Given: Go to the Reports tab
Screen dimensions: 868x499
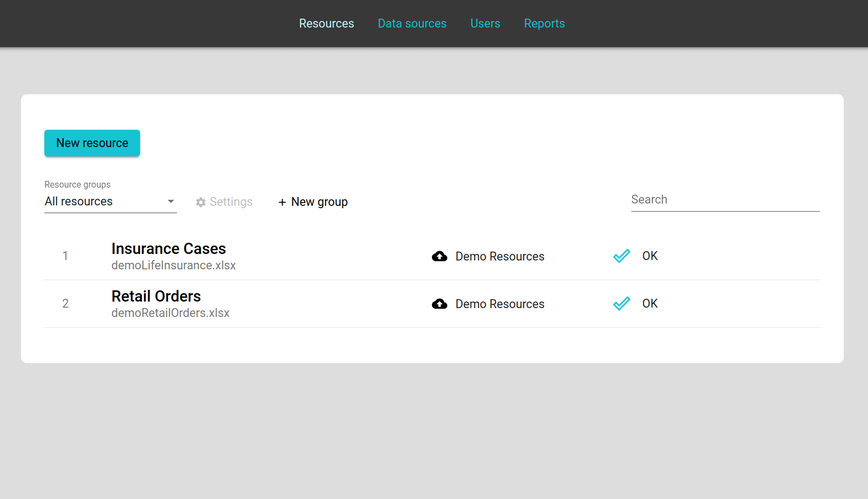Looking at the screenshot, I should click(544, 23).
